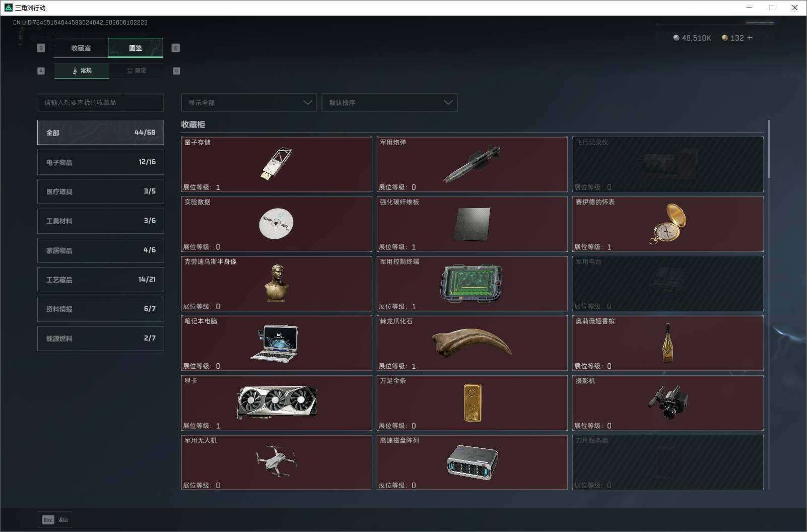The image size is (807, 532).
Task: Show the 工具材料 category
Action: coord(101,221)
